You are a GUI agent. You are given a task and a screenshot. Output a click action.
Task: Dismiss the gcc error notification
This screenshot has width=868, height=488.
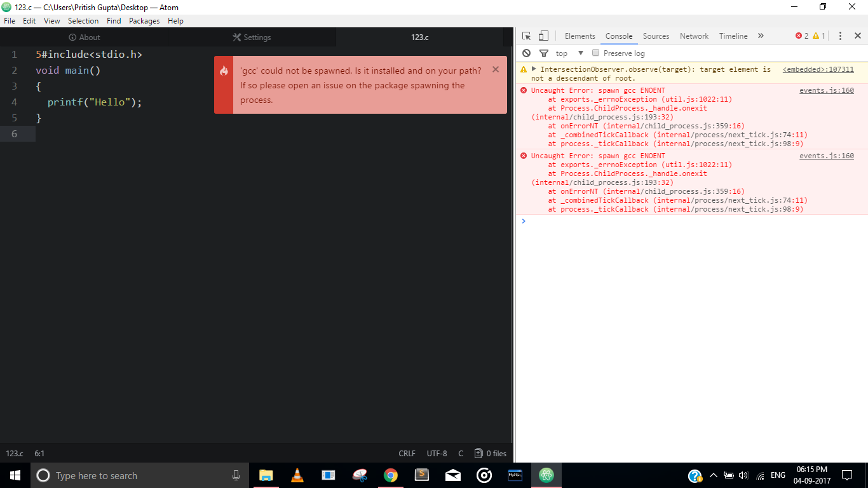[x=496, y=70]
